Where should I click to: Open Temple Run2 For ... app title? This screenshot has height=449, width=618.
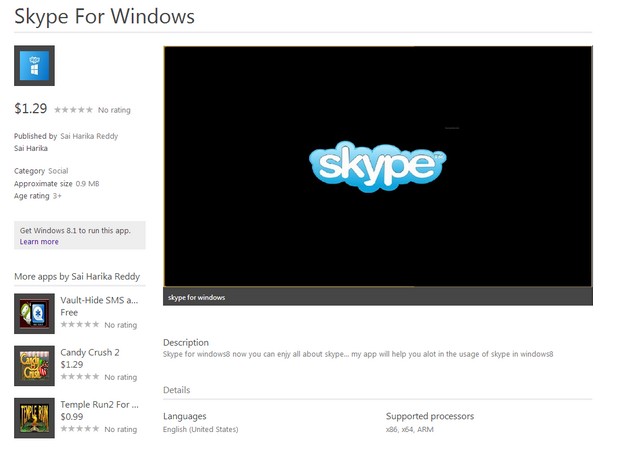pos(99,404)
